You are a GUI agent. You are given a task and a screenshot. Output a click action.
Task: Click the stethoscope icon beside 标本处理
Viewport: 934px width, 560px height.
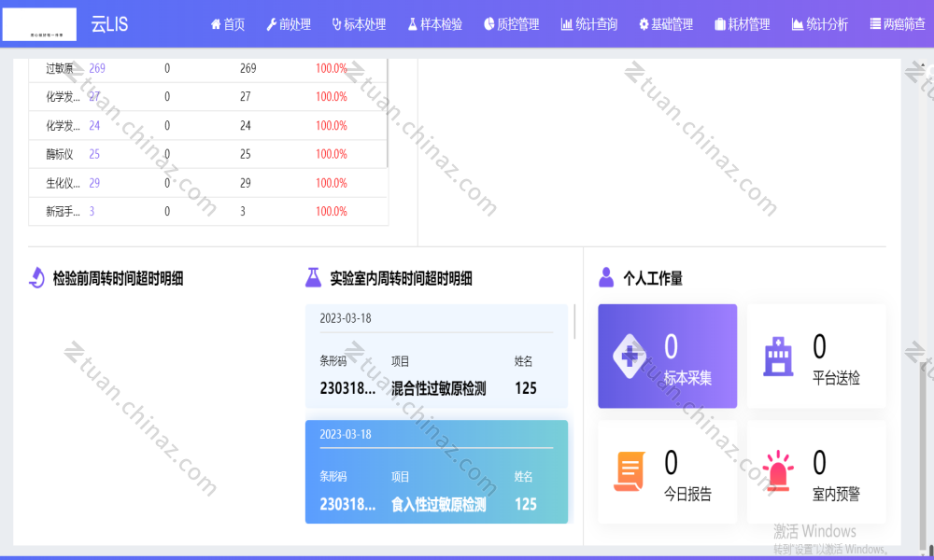coord(336,24)
